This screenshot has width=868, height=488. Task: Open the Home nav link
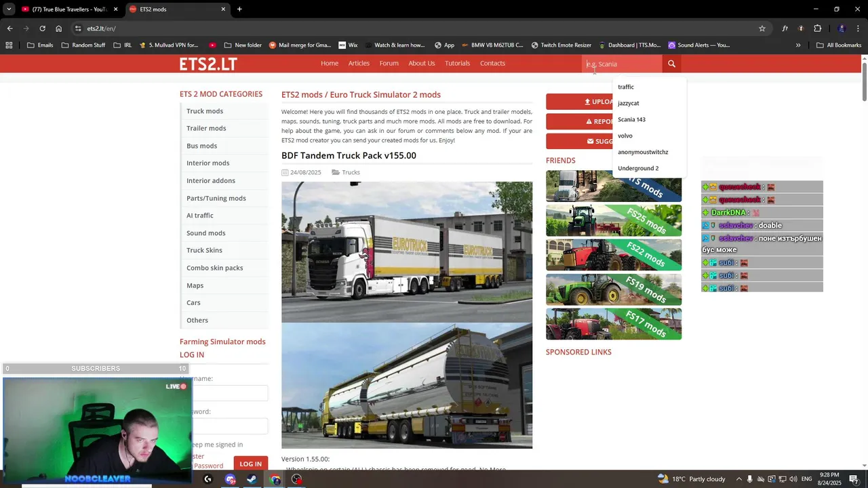(330, 63)
